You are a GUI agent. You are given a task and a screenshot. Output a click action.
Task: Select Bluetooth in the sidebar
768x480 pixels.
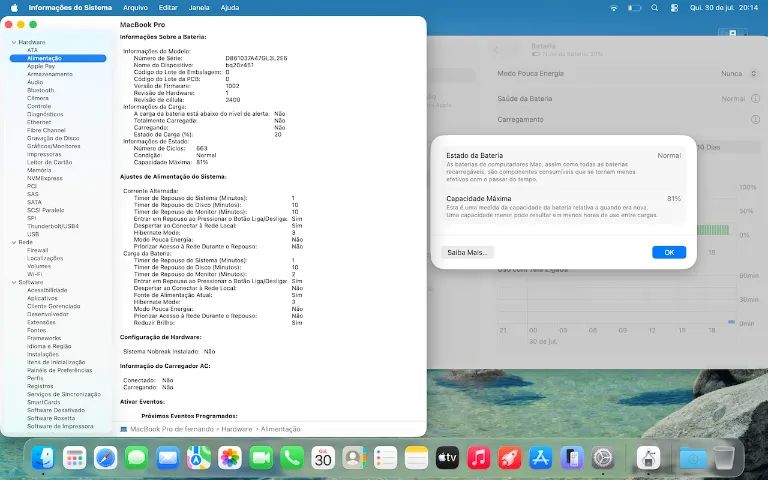point(40,90)
